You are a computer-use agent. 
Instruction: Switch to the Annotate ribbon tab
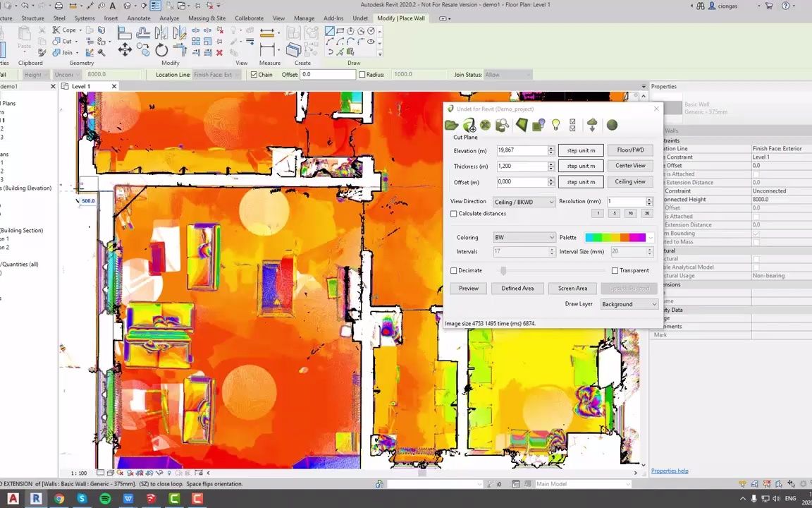coord(139,18)
